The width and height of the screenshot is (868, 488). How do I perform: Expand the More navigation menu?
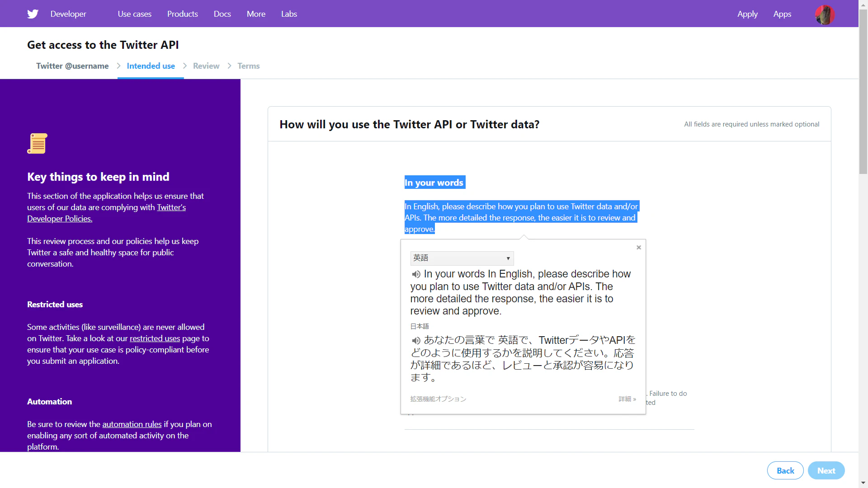(x=256, y=14)
